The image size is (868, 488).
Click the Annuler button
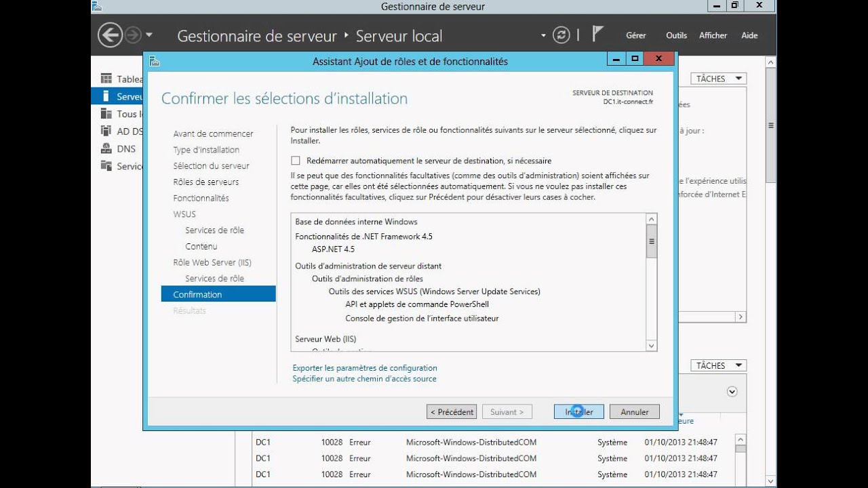pos(635,411)
